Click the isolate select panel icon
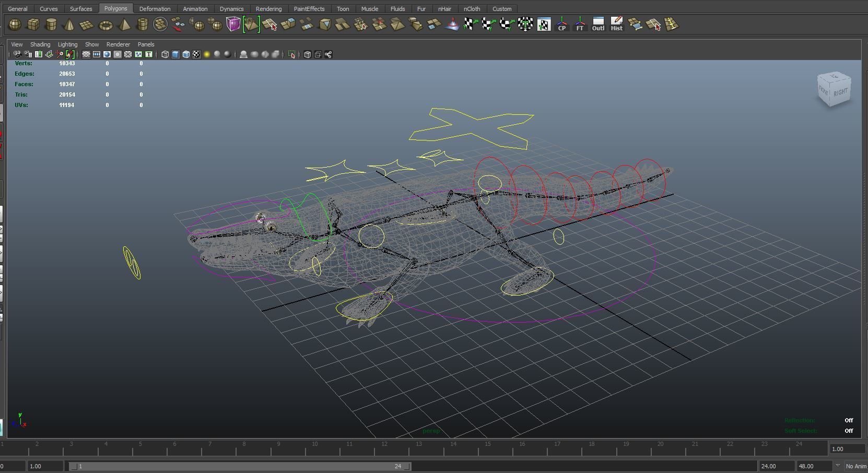The width and height of the screenshot is (868, 473). tap(292, 54)
